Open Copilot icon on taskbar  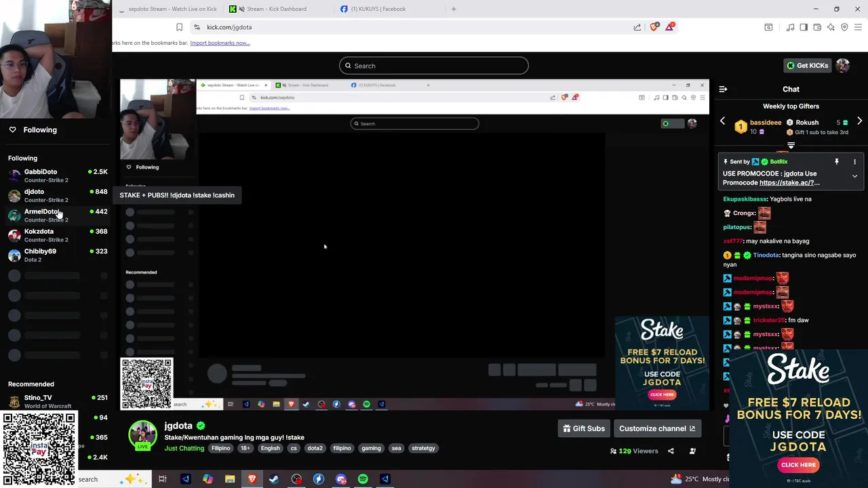pyautogui.click(x=208, y=479)
